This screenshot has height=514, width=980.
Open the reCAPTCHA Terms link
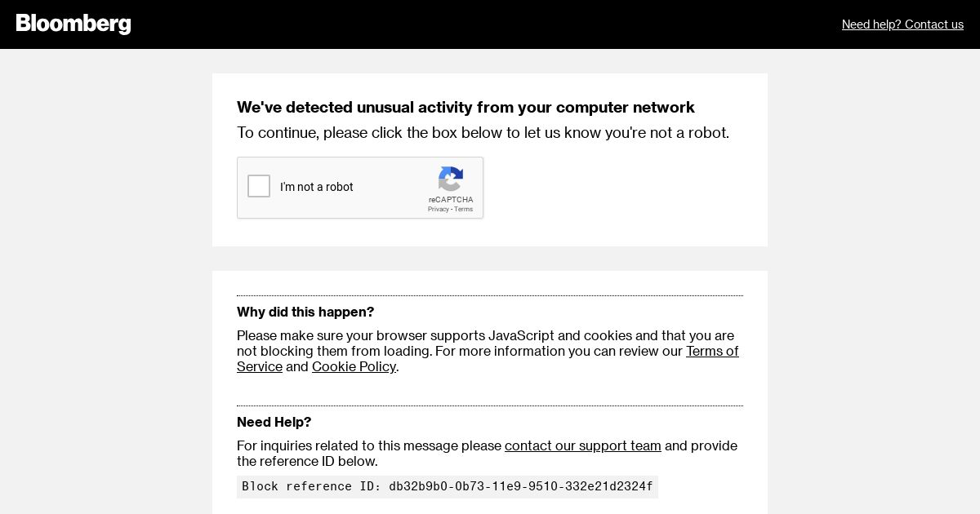(463, 209)
